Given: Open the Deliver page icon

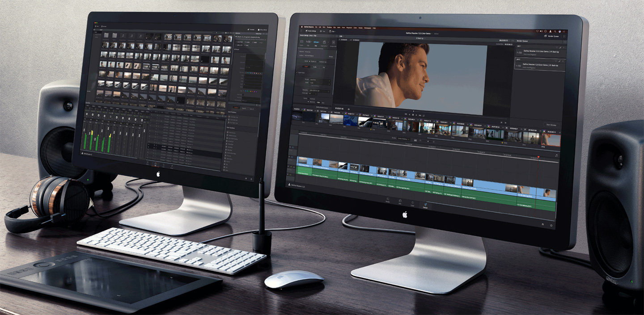Looking at the screenshot, I should coord(425,206).
